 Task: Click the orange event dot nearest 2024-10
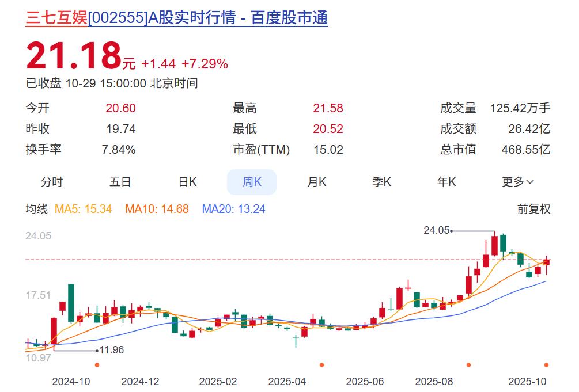(97, 365)
